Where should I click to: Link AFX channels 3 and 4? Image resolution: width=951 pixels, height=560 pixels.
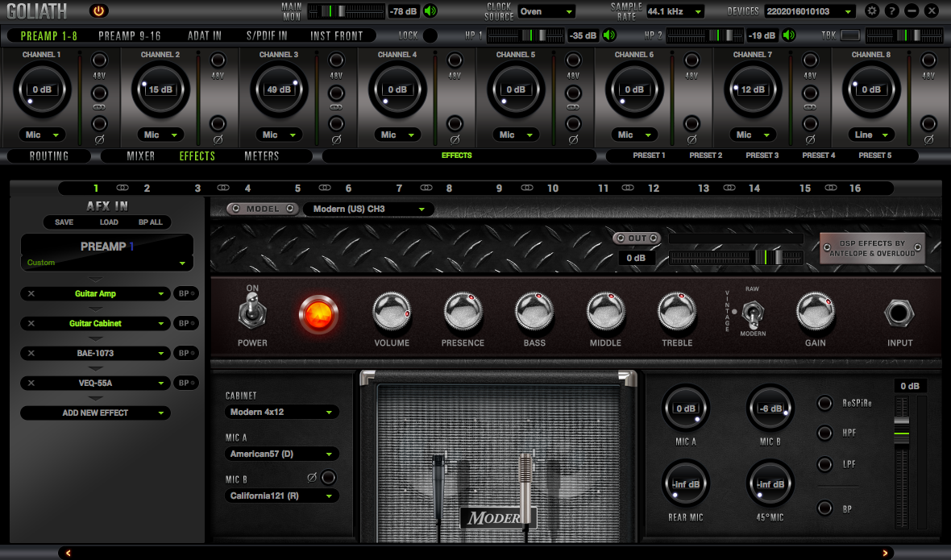pyautogui.click(x=223, y=188)
